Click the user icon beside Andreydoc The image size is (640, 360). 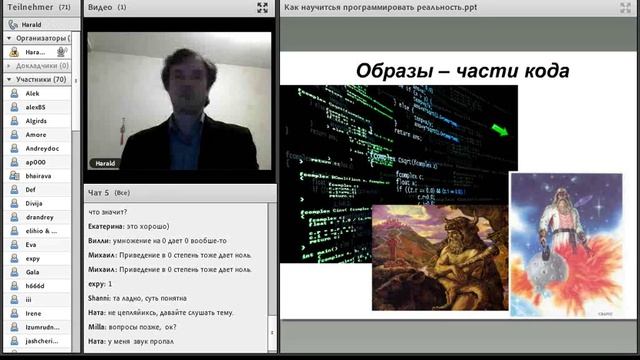coord(14,149)
